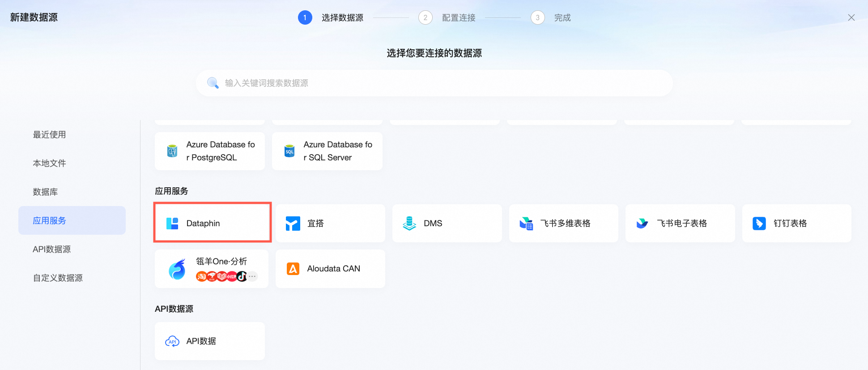Viewport: 868px width, 370px height.
Task: Select 自定义数据源 in the sidebar
Action: 72,278
